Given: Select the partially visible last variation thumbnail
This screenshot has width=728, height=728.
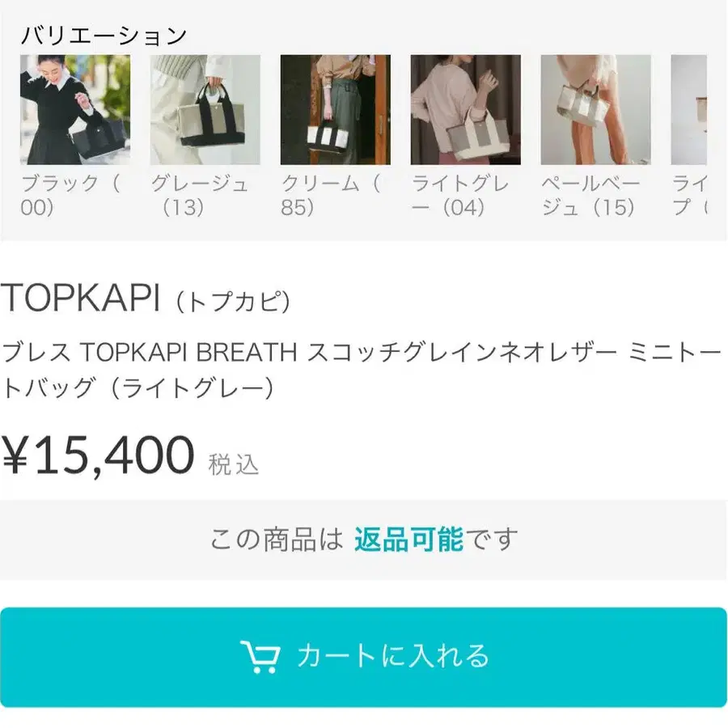Looking at the screenshot, I should [x=689, y=109].
